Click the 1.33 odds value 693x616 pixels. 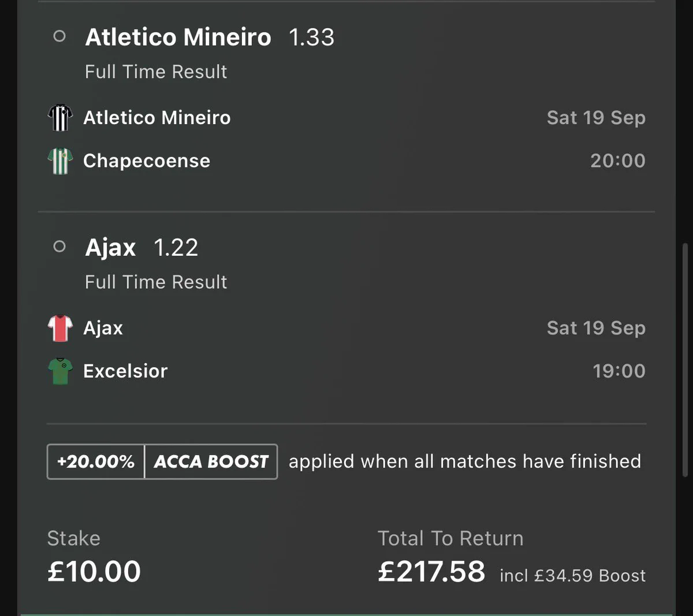311,38
